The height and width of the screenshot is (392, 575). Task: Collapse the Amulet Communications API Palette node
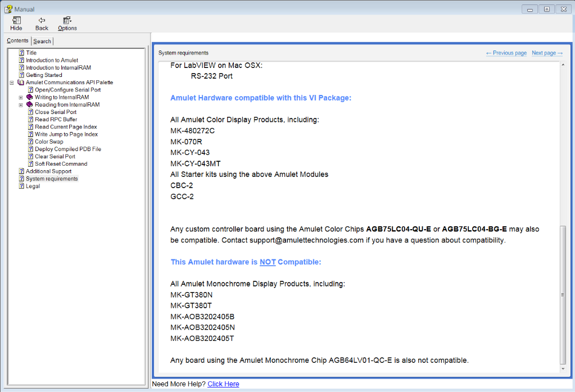pyautogui.click(x=12, y=83)
